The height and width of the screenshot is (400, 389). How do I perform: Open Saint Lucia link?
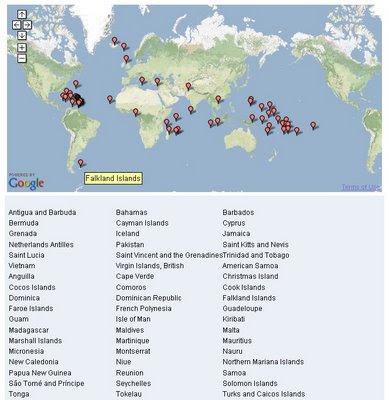click(26, 255)
